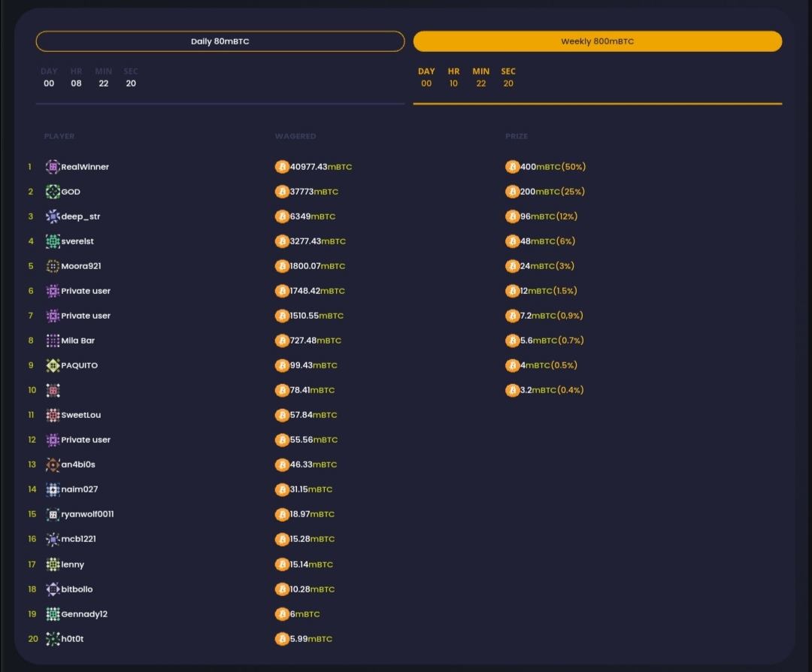Click the nameless rank 10 avatar

(x=53, y=390)
